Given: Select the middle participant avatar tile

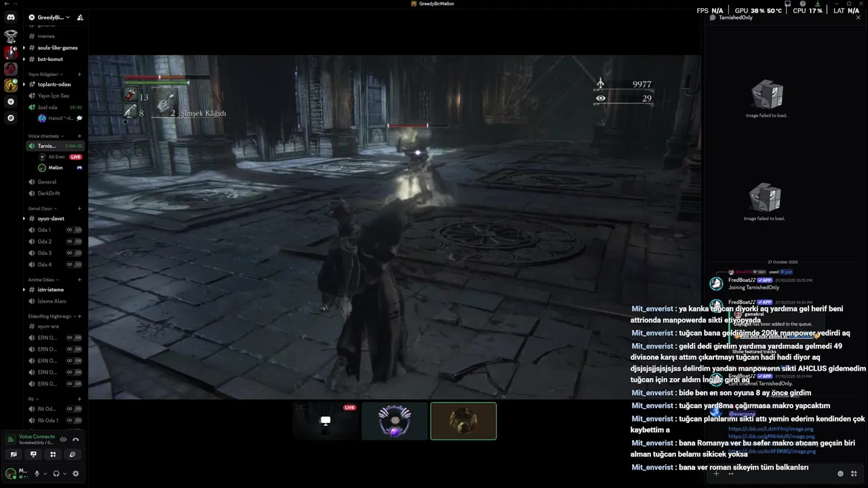Looking at the screenshot, I should [x=395, y=421].
